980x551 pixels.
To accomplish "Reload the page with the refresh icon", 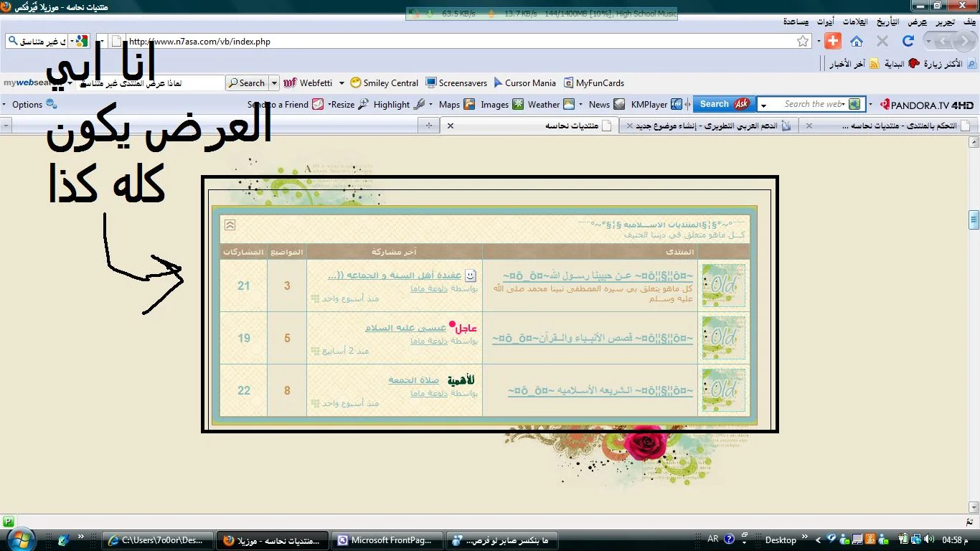I will point(908,42).
